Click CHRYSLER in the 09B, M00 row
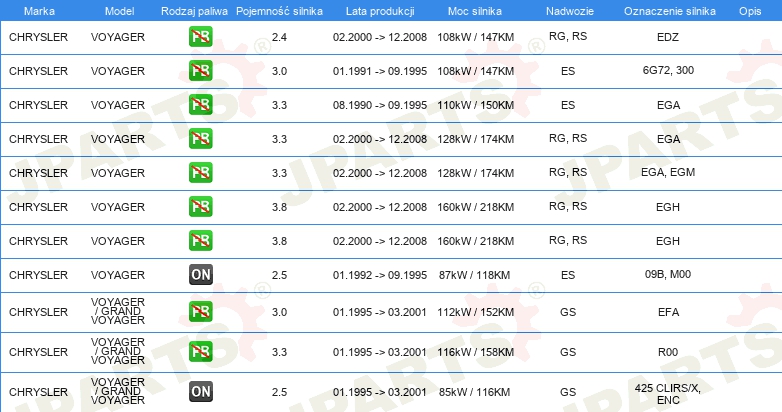The height and width of the screenshot is (412, 782). click(x=38, y=275)
